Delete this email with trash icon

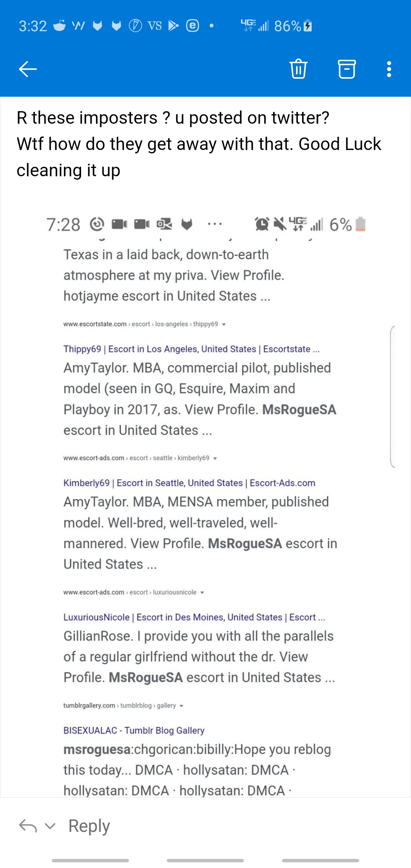coord(299,69)
